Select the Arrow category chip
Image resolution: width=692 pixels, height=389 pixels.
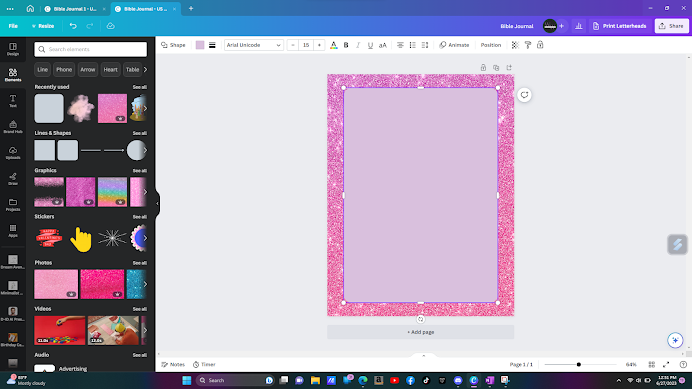[x=87, y=69]
